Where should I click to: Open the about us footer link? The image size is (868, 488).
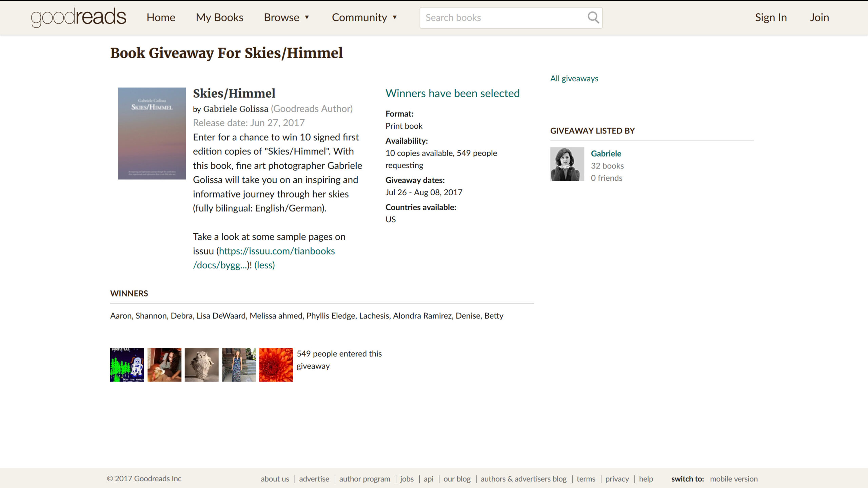[x=275, y=479]
